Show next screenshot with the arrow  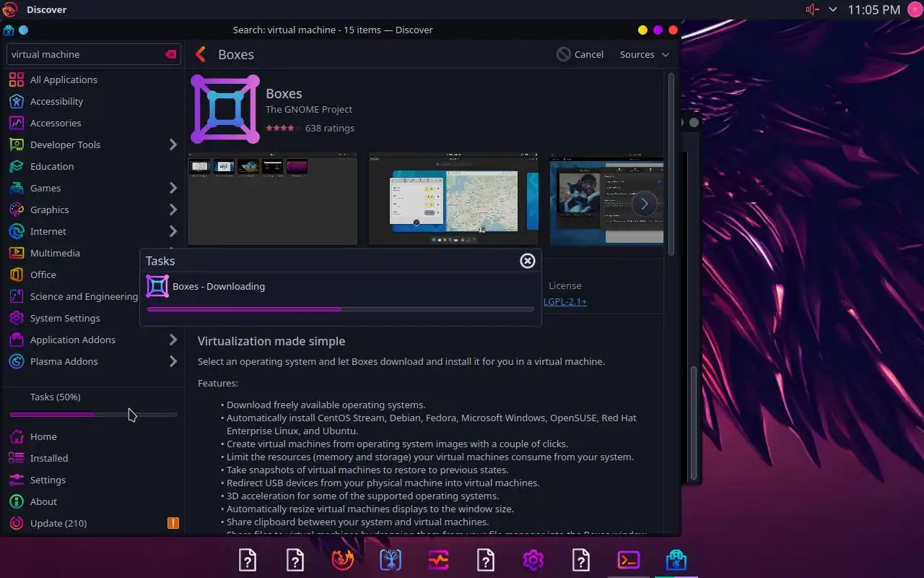click(645, 204)
